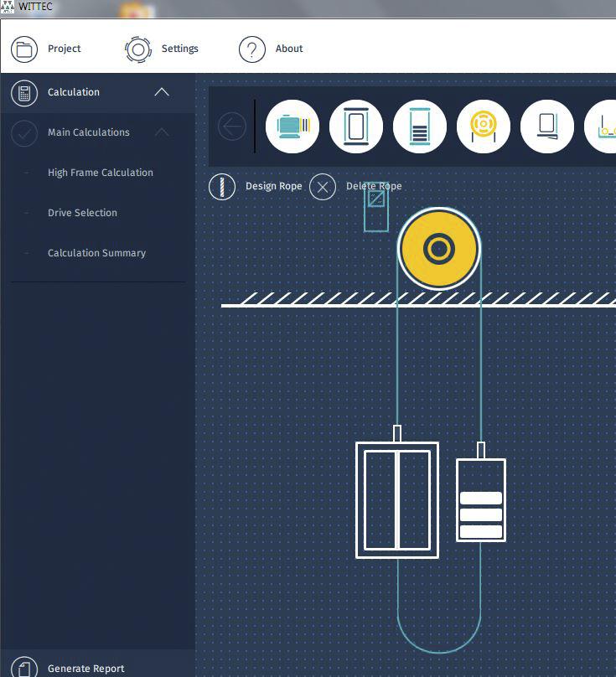The height and width of the screenshot is (677, 616).
Task: Open the About page
Action: (272, 49)
